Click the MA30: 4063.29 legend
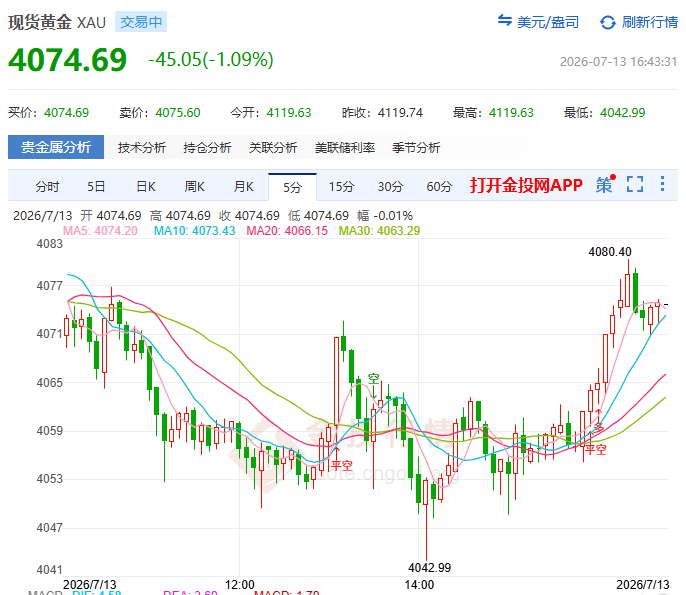 (379, 231)
